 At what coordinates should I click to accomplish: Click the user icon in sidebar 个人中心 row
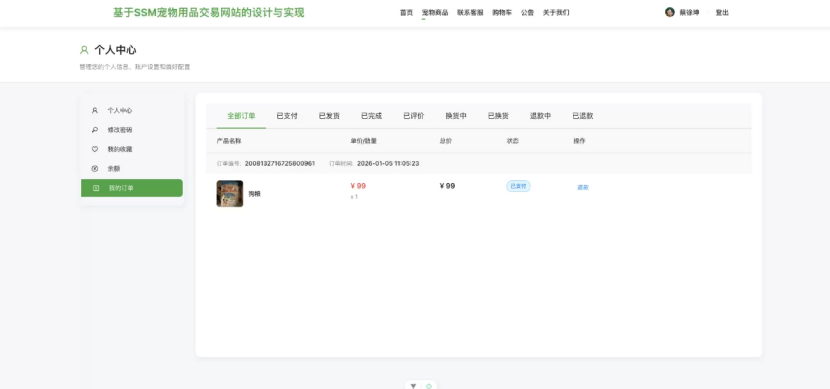[x=95, y=111]
